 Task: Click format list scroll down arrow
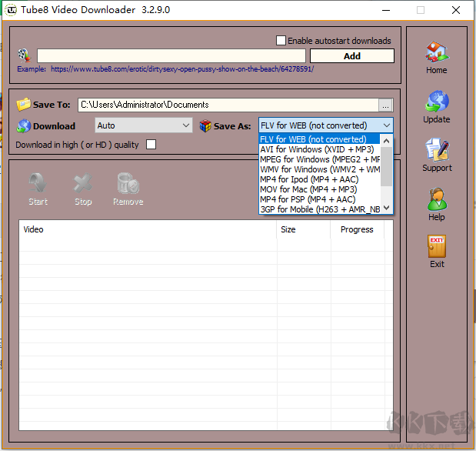coord(386,208)
